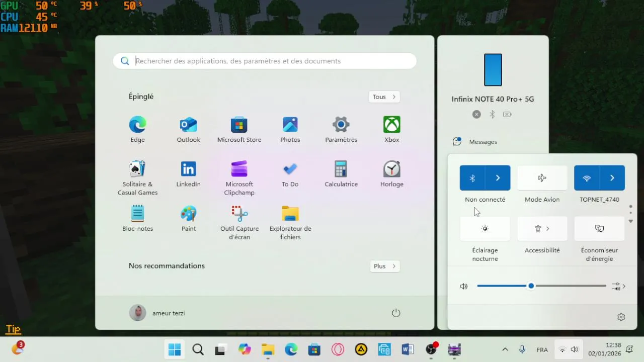Click the Tous apps button
The image size is (644, 362).
click(x=385, y=97)
